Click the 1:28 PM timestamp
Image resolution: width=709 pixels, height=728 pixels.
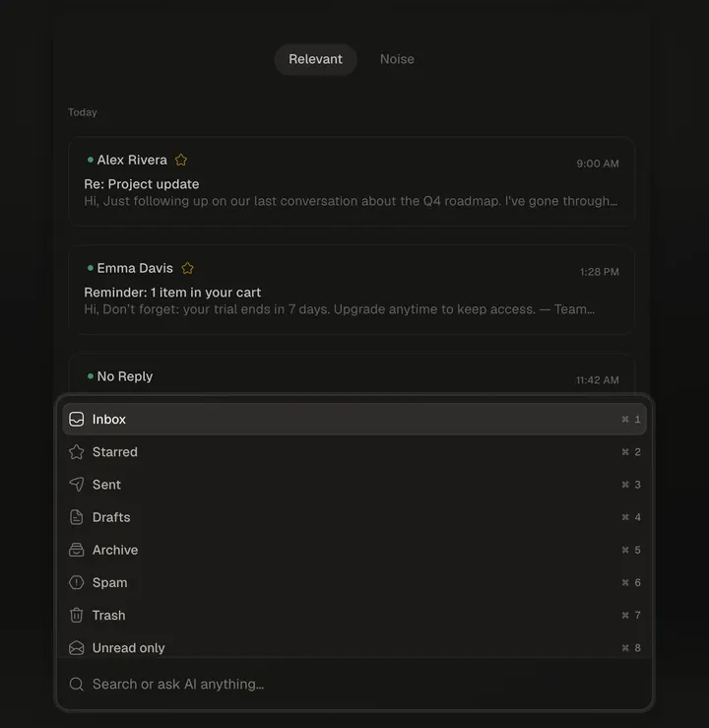[x=600, y=272]
